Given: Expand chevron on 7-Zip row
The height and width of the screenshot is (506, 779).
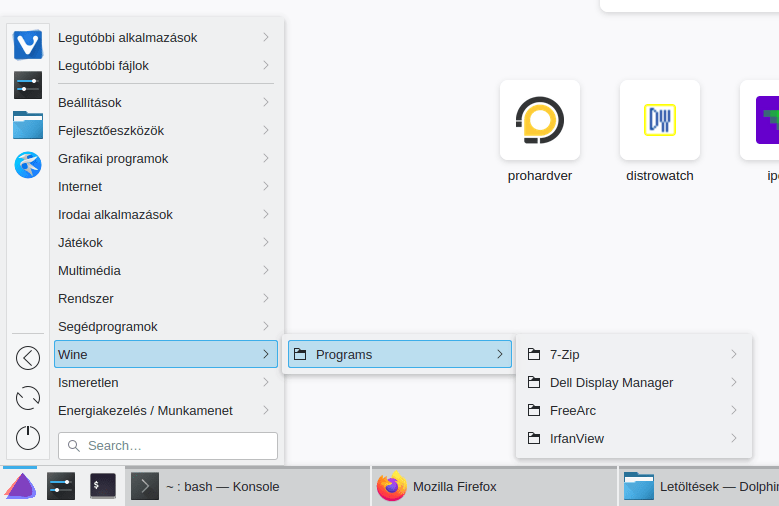Looking at the screenshot, I should point(734,354).
